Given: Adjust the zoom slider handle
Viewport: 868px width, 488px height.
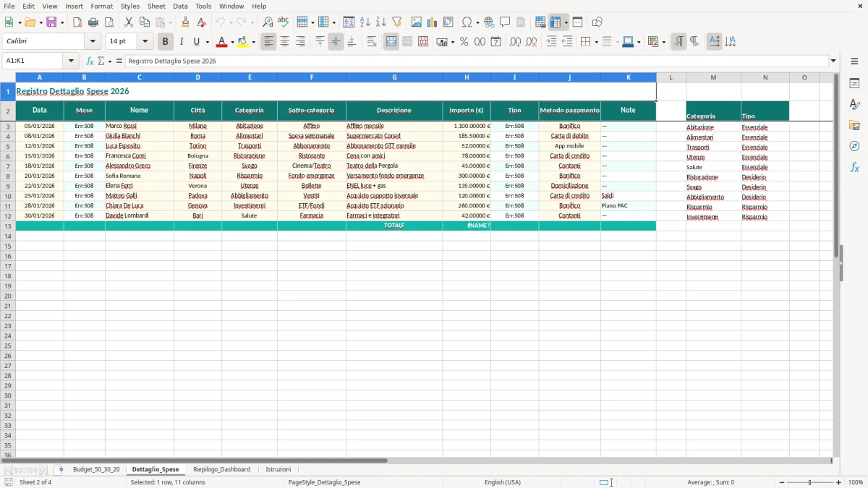Looking at the screenshot, I should (x=810, y=482).
